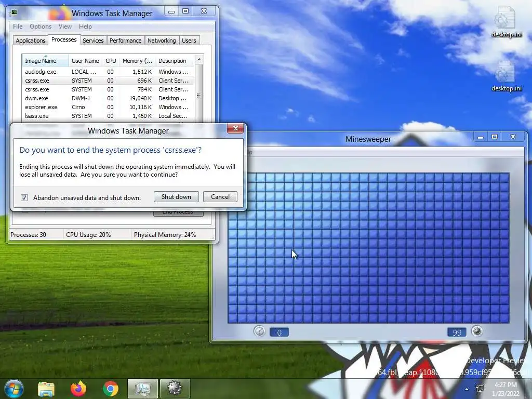The width and height of the screenshot is (532, 399).
Task: Open the Options menu in Task Manager
Action: click(x=41, y=26)
